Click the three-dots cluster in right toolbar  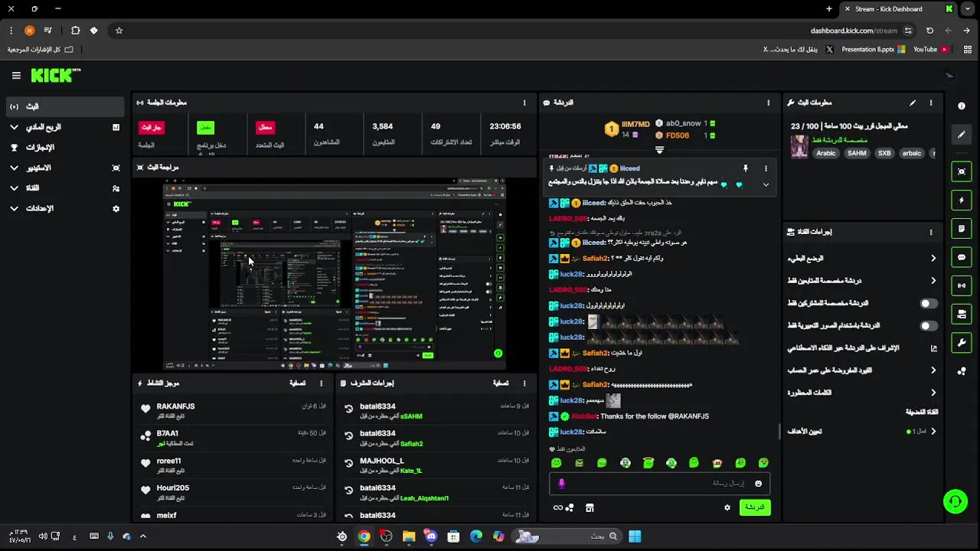coord(962,371)
